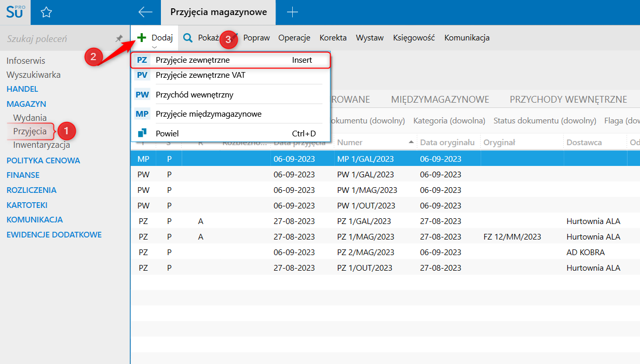The image size is (640, 364).
Task: Click the back arrow icon
Action: point(145,12)
